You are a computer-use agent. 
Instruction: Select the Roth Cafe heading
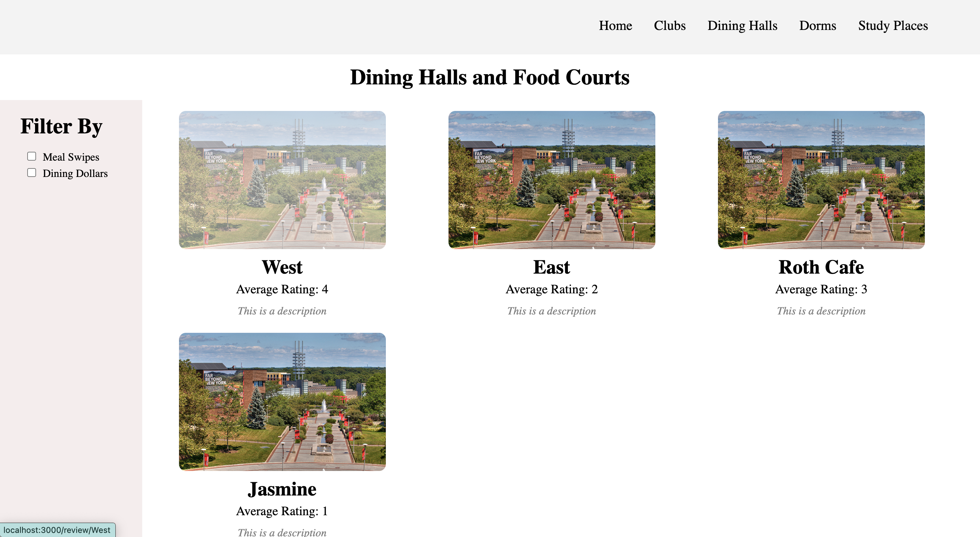(x=821, y=267)
